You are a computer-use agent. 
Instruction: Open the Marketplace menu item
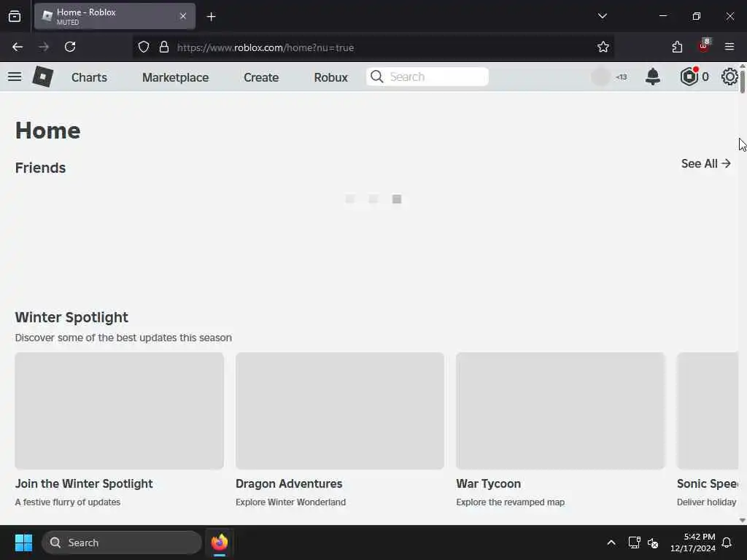(175, 77)
